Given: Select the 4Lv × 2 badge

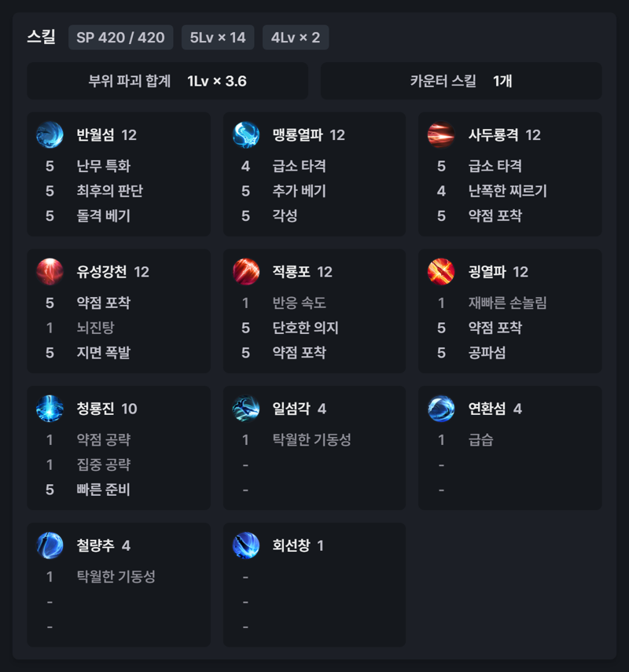Looking at the screenshot, I should 296,37.
